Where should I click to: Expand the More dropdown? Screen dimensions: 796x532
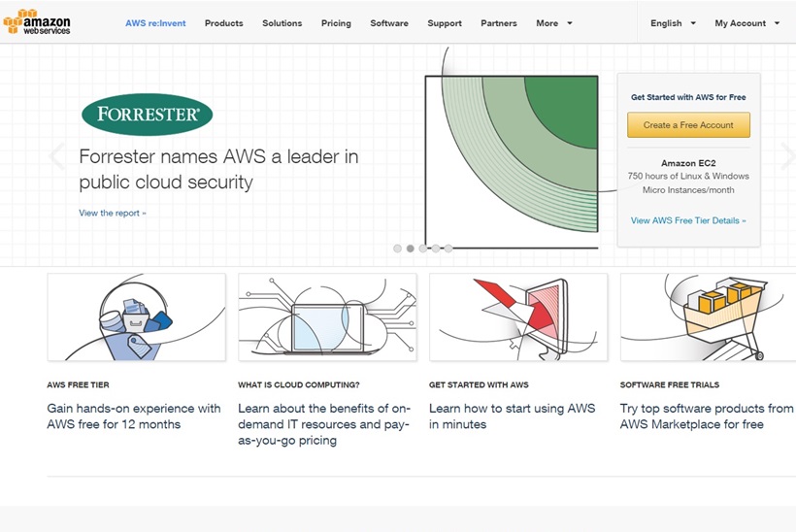[x=554, y=23]
